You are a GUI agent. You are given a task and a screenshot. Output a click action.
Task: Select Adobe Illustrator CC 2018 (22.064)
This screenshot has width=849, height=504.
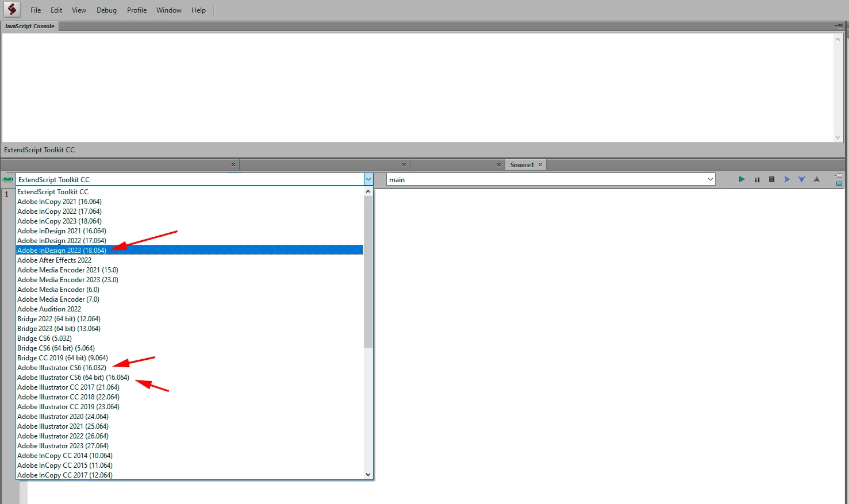pos(190,397)
